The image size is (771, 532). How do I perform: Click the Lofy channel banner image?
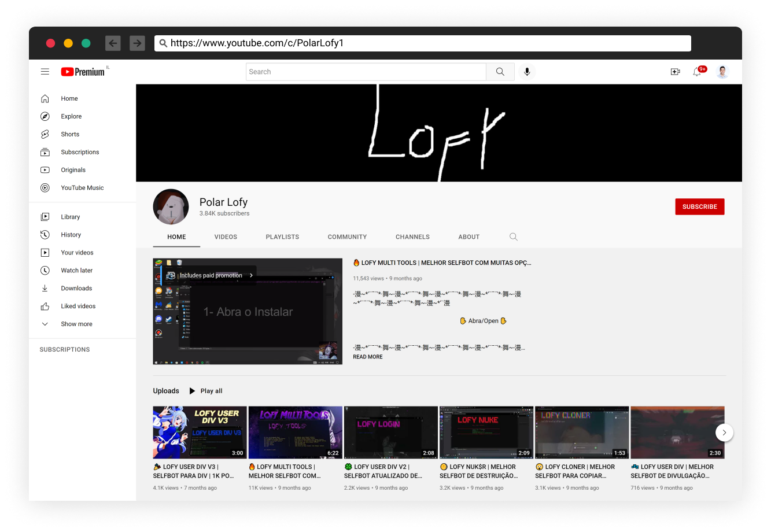439,133
